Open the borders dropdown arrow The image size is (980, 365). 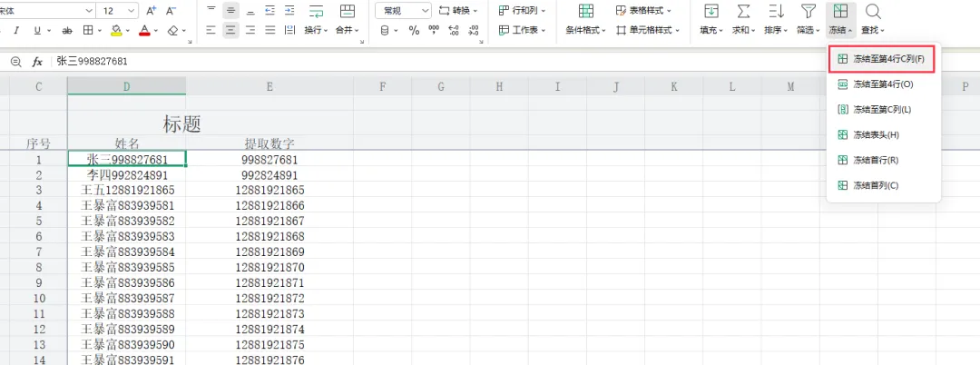click(x=101, y=30)
